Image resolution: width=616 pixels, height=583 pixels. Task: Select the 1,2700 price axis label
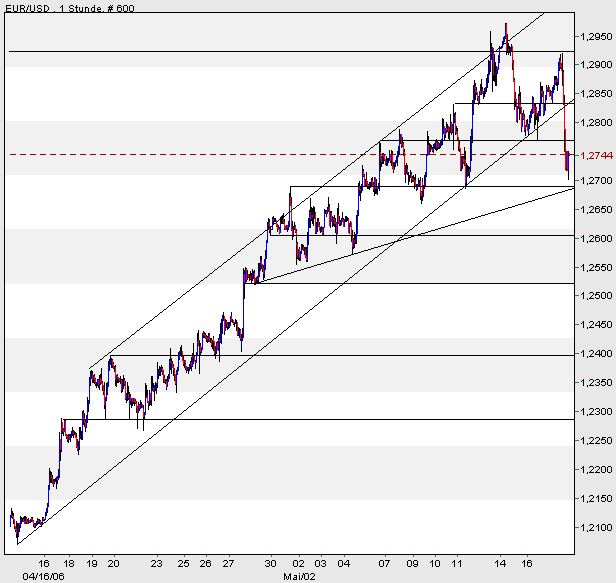click(596, 181)
